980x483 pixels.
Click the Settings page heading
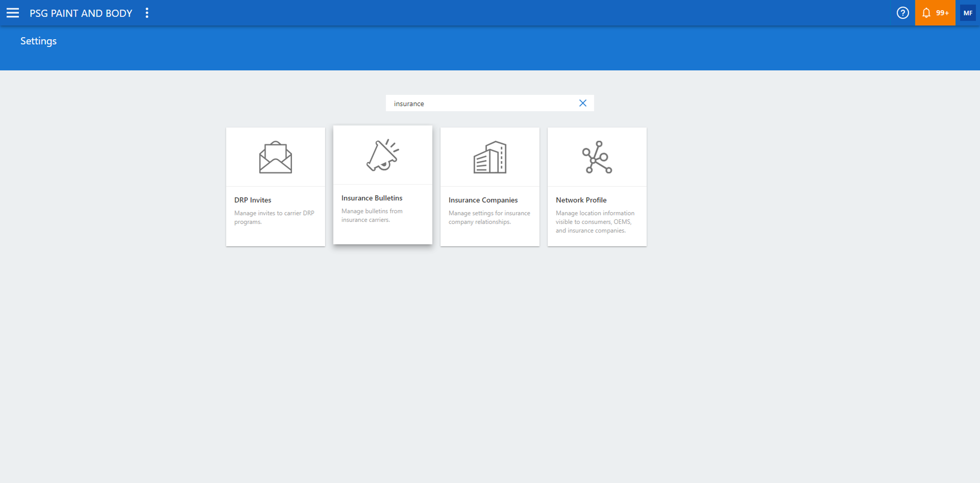39,41
